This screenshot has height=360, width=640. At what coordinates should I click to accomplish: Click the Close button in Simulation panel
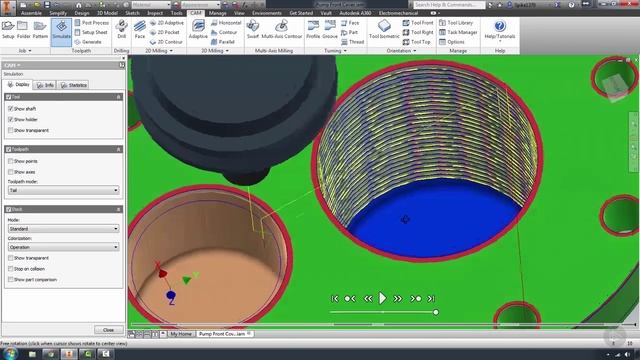[x=109, y=330]
